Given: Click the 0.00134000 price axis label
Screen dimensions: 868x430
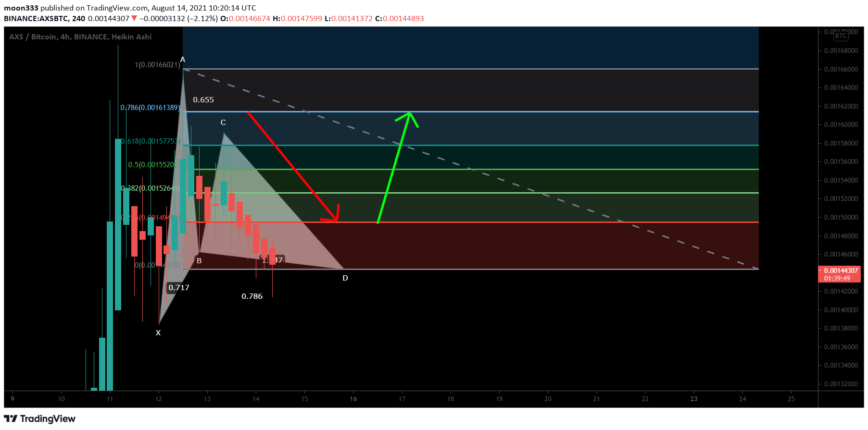Looking at the screenshot, I should (841, 365).
